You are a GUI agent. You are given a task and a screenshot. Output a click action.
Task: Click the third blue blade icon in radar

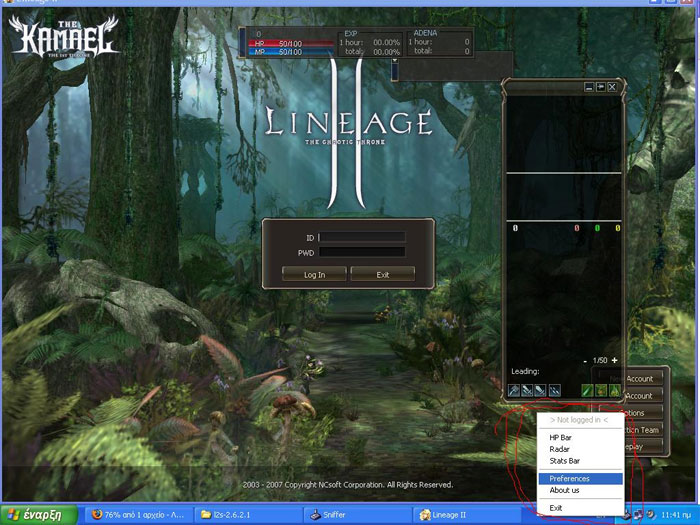(x=541, y=391)
